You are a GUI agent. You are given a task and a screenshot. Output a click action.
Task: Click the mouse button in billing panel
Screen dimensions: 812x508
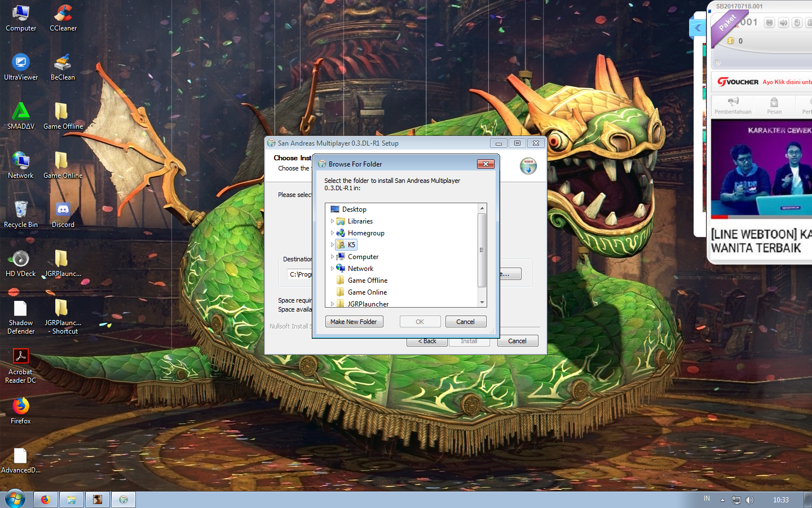pyautogui.click(x=797, y=23)
